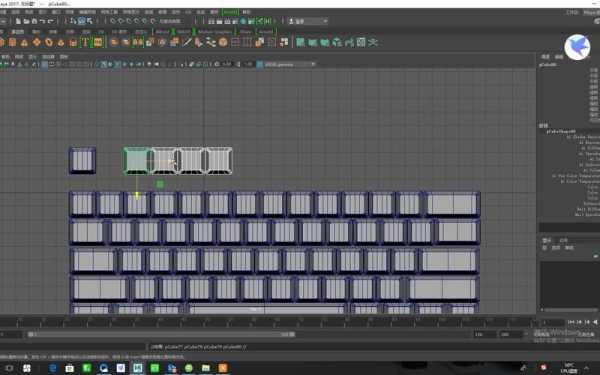Open Hypershade blue sphere icon
Screen dimensions: 600x375
(243, 21)
